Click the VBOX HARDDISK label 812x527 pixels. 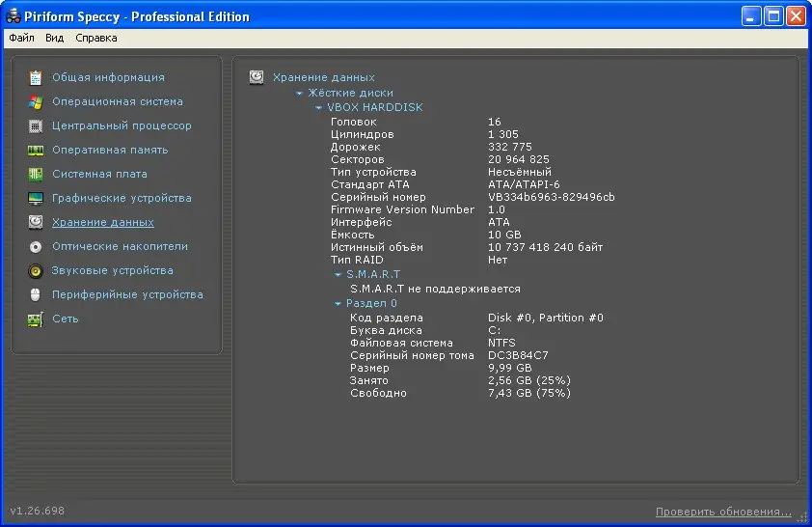point(375,107)
